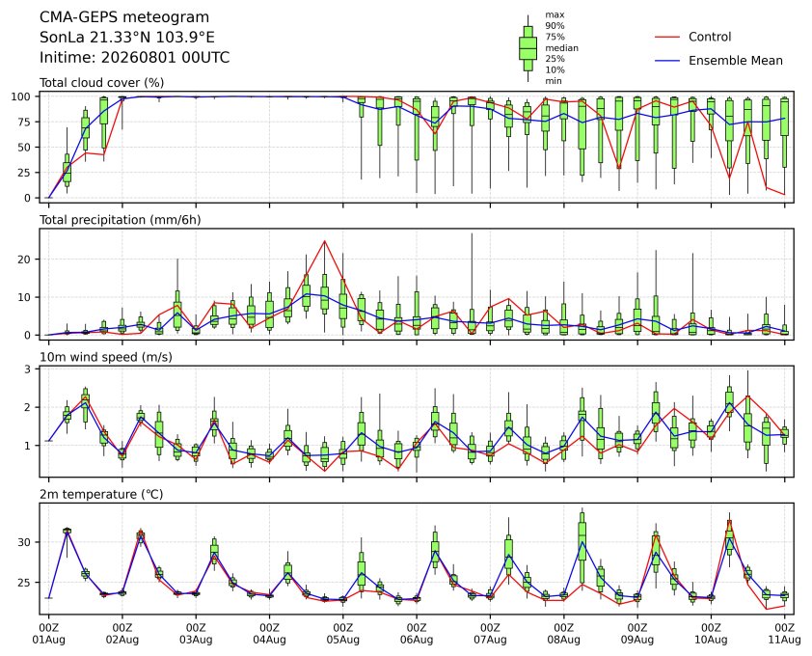812x656 pixels.
Task: Click the 10m wind speed panel title
Action: pyautogui.click(x=106, y=357)
